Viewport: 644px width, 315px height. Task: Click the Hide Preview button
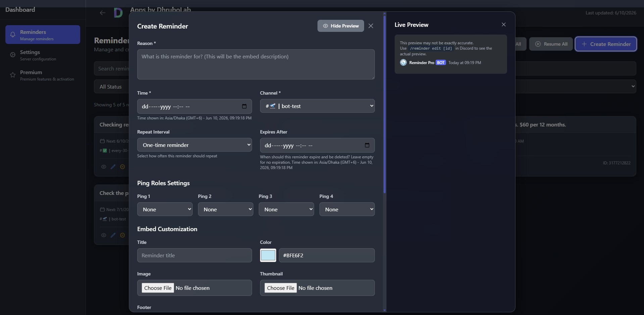pyautogui.click(x=341, y=26)
